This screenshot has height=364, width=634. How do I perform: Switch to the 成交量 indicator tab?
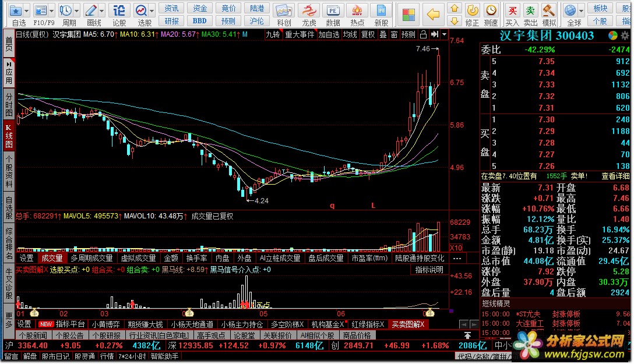(52, 258)
